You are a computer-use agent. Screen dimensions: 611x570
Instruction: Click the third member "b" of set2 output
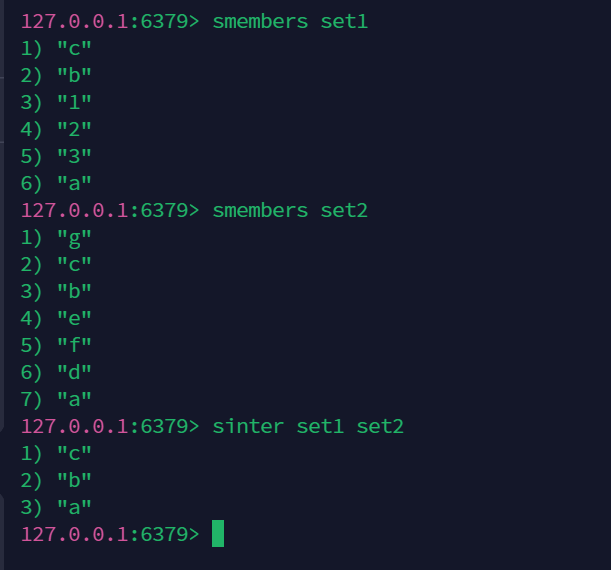pos(74,291)
